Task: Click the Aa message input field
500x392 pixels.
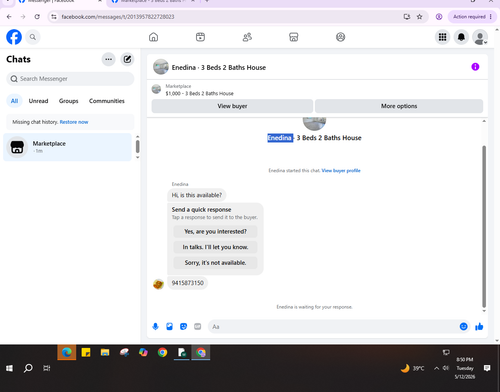Action: tap(333, 327)
